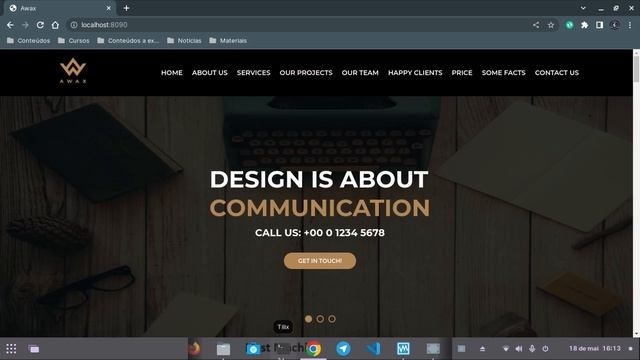Screen dimensions: 640x360
Task: Click the browser forward arrow
Action: tap(25, 25)
